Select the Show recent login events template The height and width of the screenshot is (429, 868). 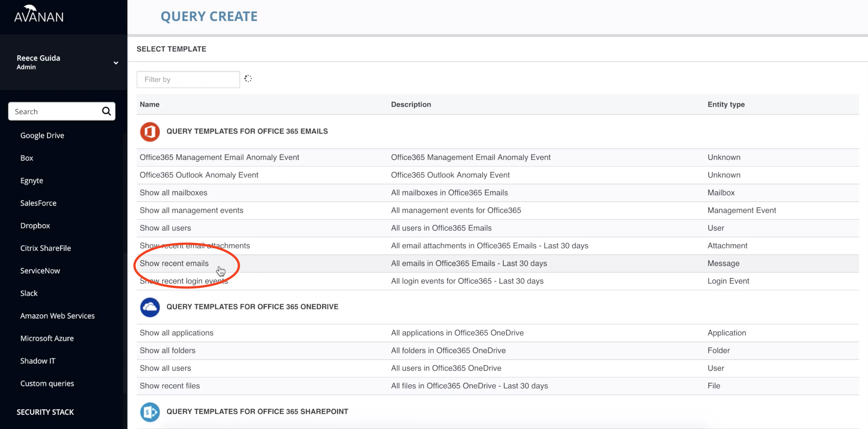(x=184, y=281)
